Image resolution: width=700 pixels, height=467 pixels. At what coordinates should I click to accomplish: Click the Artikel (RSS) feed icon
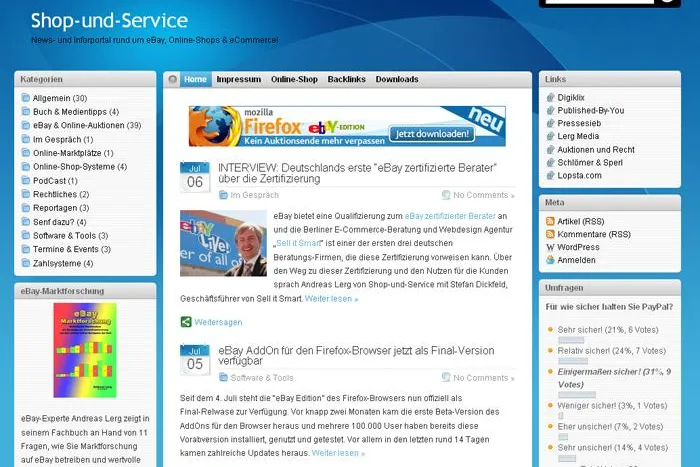pos(550,221)
